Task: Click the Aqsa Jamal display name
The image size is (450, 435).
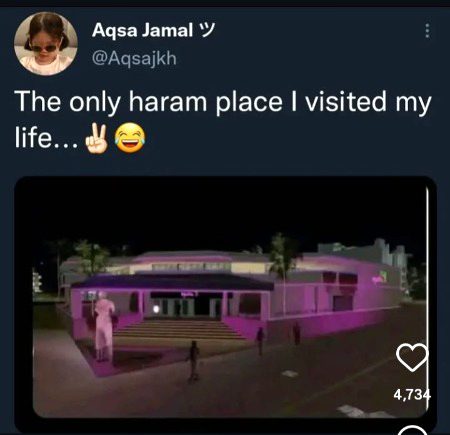Action: coord(142,30)
